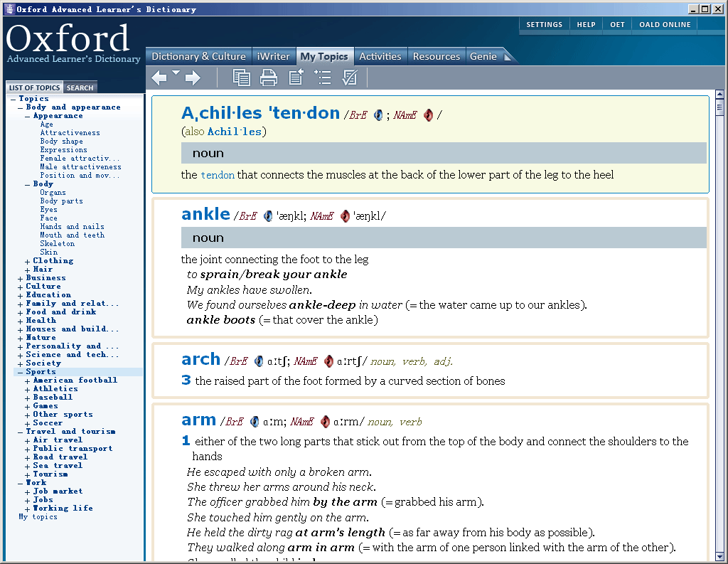Select Skeleton in the topic tree

57,244
